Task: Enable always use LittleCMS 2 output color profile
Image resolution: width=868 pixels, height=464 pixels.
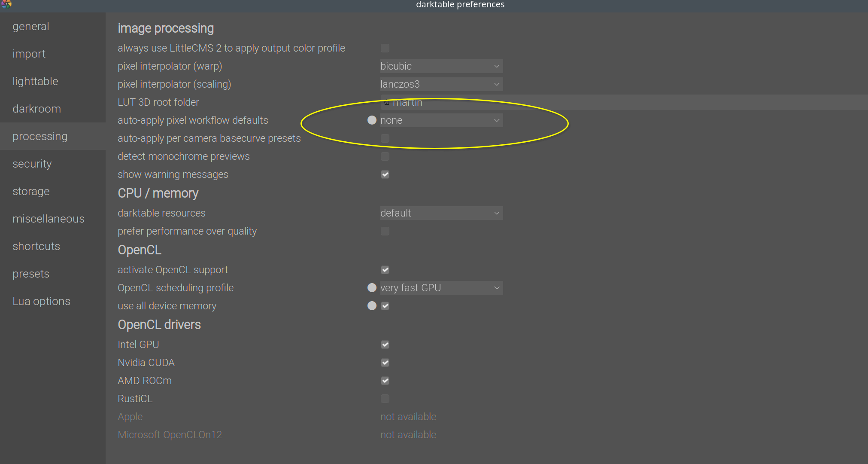Action: [385, 48]
